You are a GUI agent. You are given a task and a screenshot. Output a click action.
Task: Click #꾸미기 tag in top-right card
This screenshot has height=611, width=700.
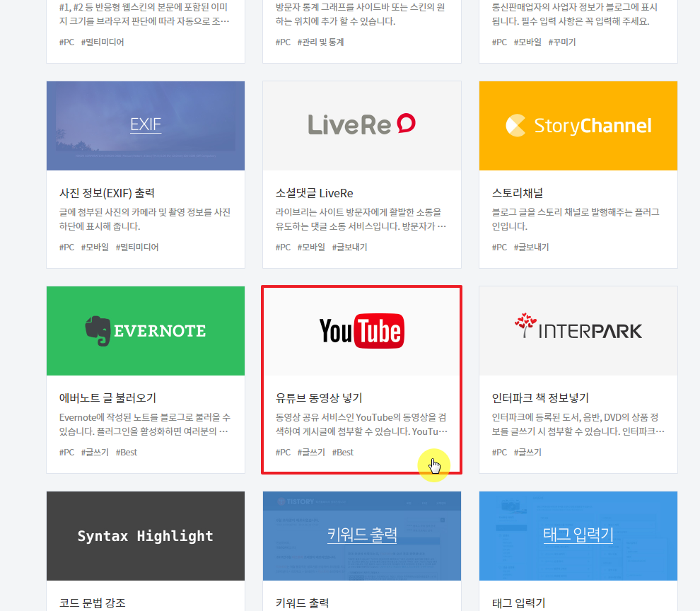(562, 42)
